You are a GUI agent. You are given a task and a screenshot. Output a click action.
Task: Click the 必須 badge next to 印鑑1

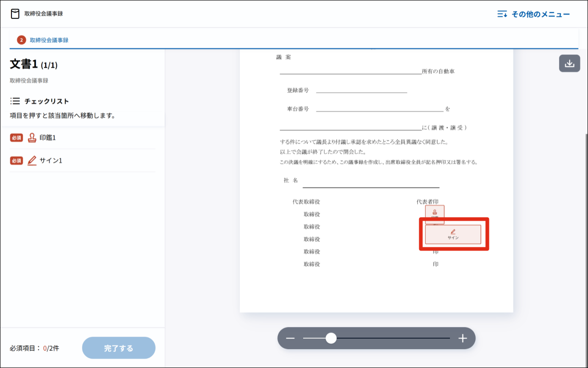17,138
